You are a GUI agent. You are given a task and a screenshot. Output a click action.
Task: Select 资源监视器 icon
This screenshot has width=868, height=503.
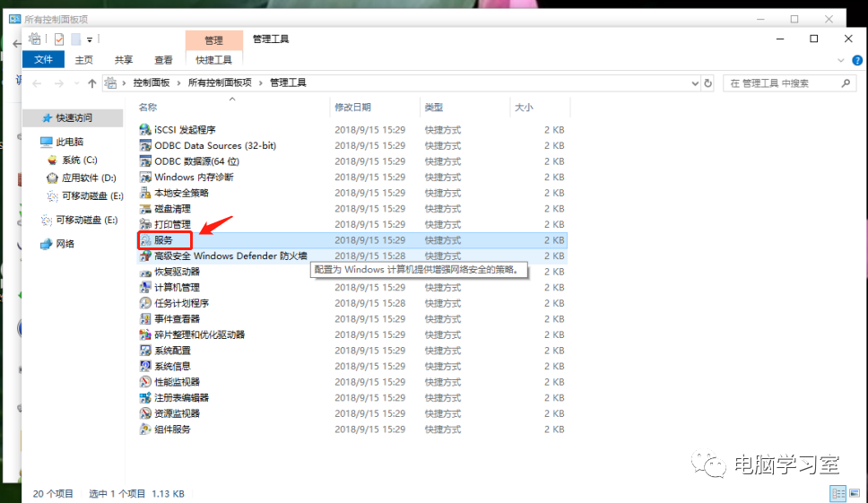pos(145,413)
